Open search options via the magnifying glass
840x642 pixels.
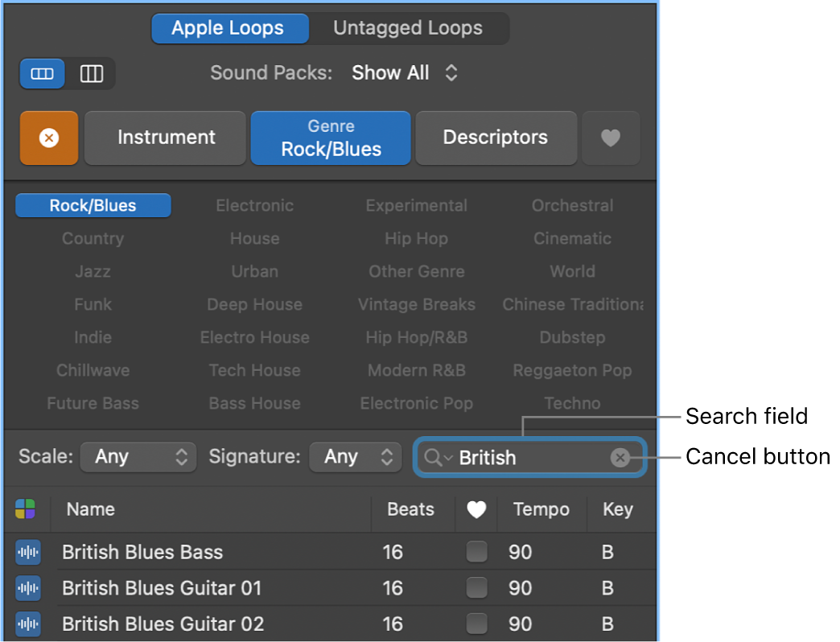[x=434, y=457]
